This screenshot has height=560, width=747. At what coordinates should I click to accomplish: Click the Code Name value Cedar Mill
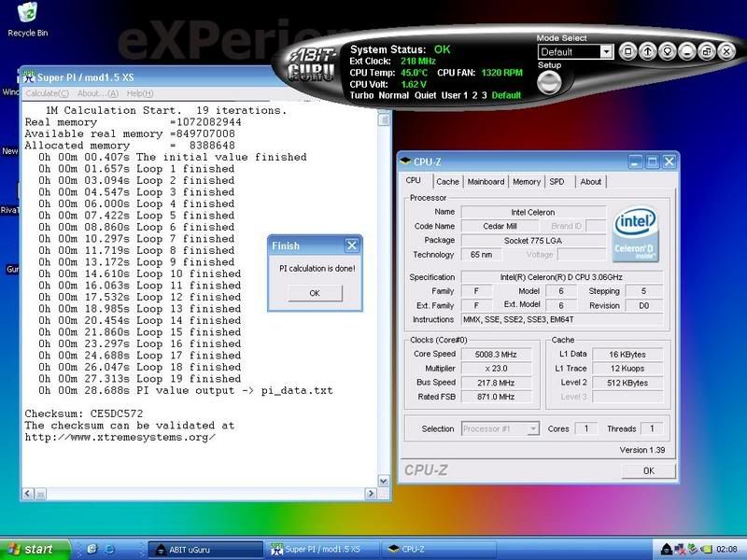(500, 226)
